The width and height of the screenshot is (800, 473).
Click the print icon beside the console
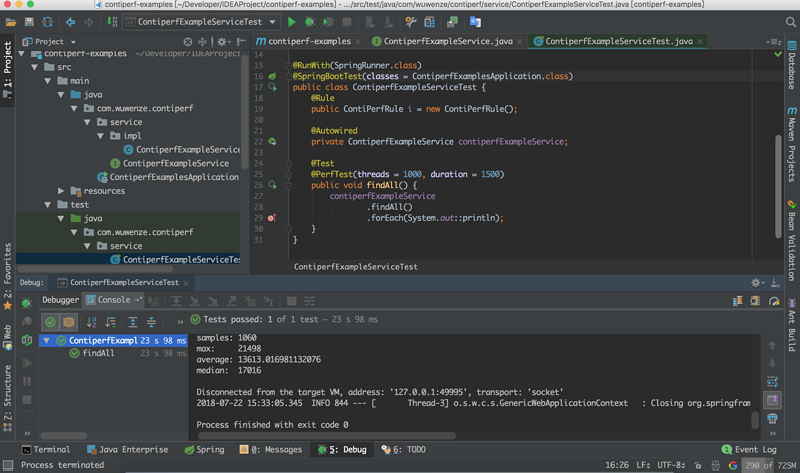[x=772, y=418]
